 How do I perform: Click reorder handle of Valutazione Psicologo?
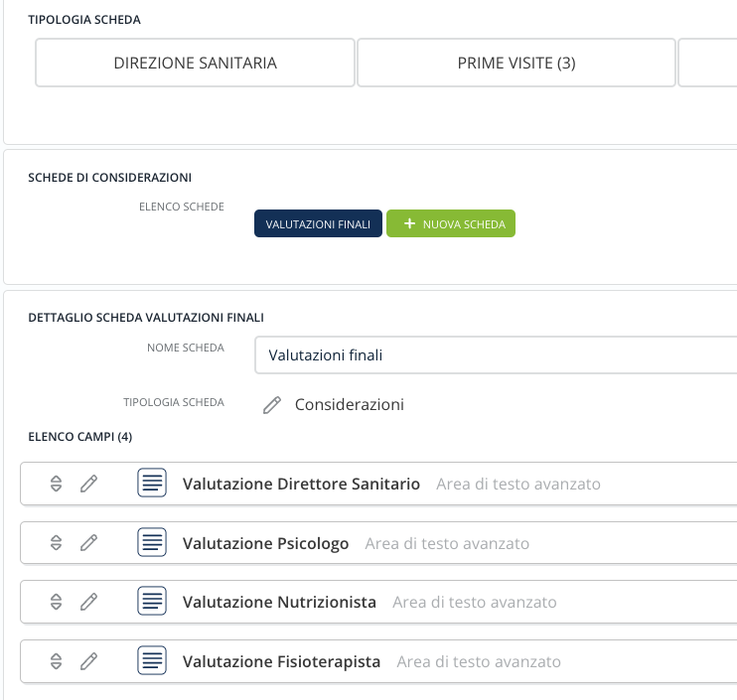[x=56, y=542]
